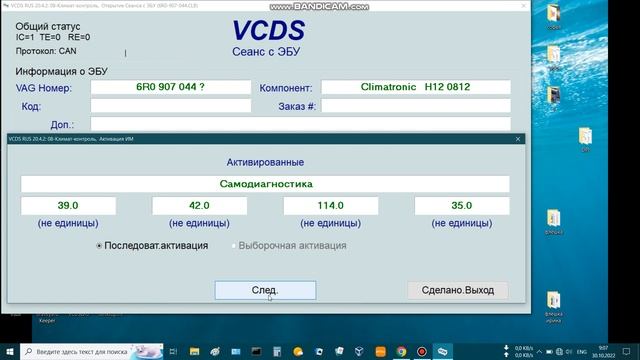Click the active VCDS taskbar icon

pyautogui.click(x=442, y=351)
